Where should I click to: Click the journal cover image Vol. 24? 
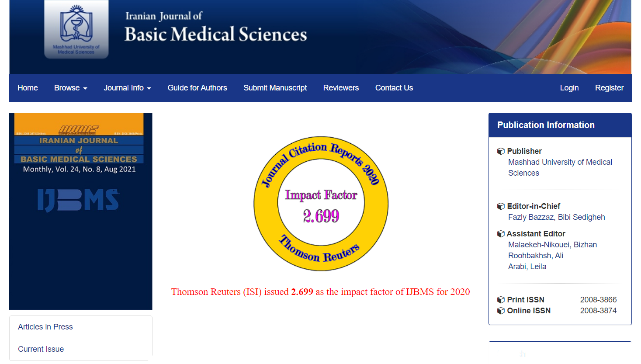[x=81, y=211]
